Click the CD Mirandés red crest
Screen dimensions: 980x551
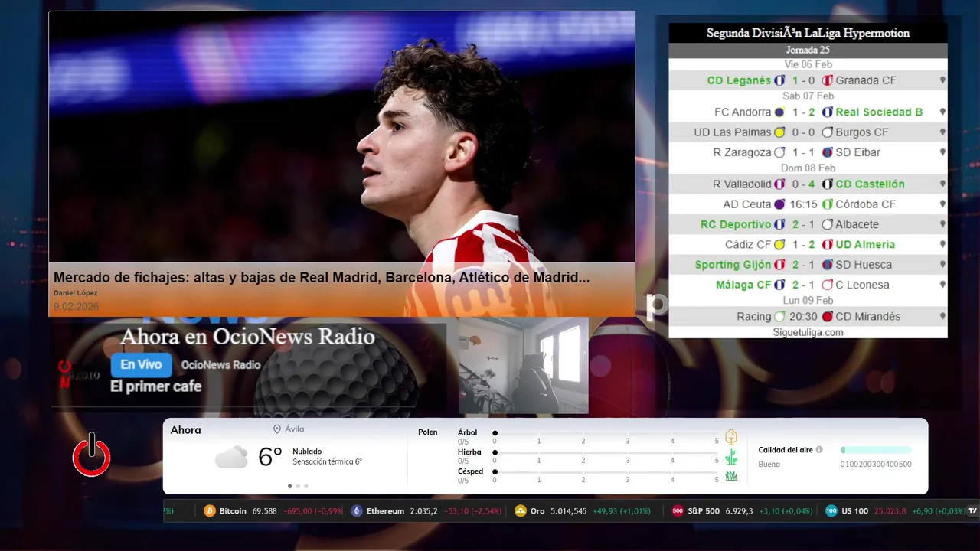click(x=828, y=317)
